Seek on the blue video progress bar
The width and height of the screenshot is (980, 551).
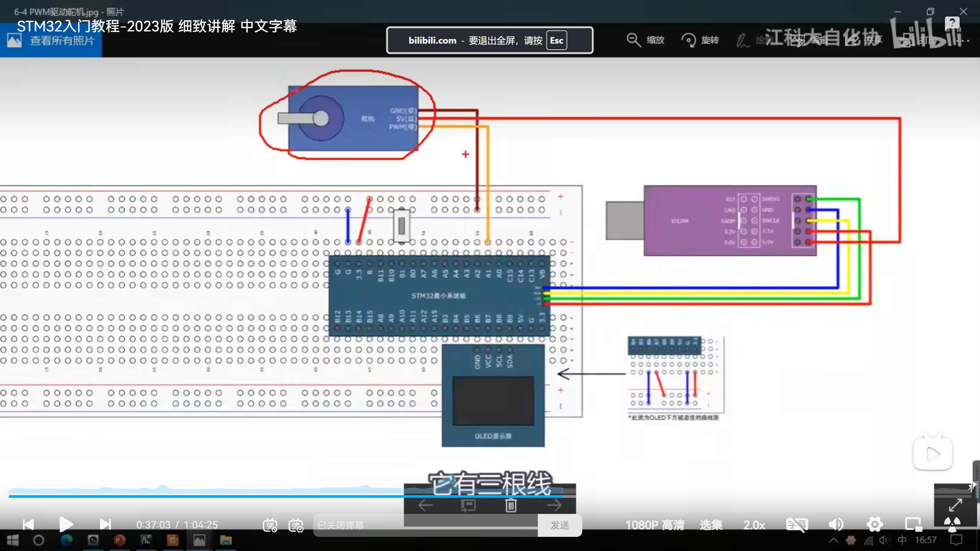[x=268, y=496]
